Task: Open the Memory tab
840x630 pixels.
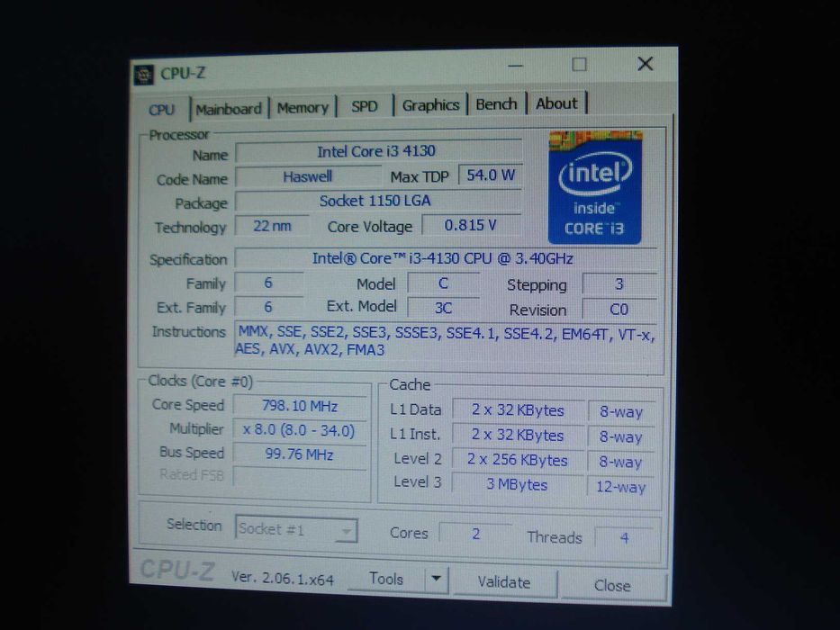Action: (x=303, y=108)
